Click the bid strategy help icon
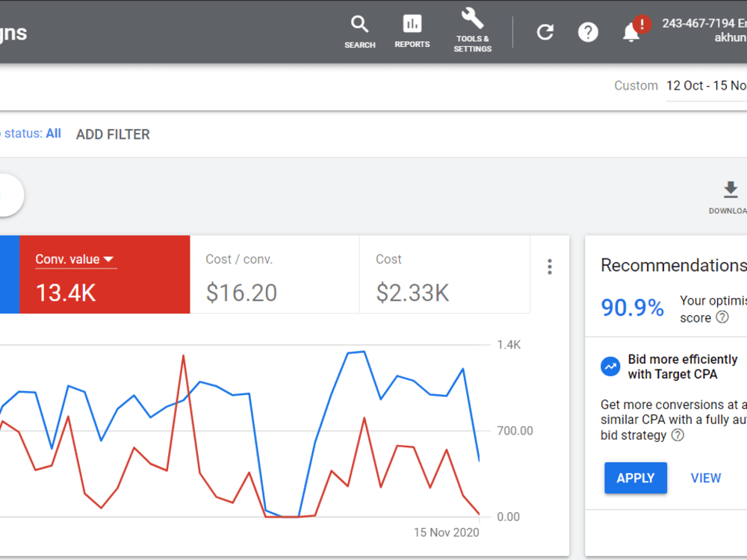747x560 pixels. click(678, 435)
